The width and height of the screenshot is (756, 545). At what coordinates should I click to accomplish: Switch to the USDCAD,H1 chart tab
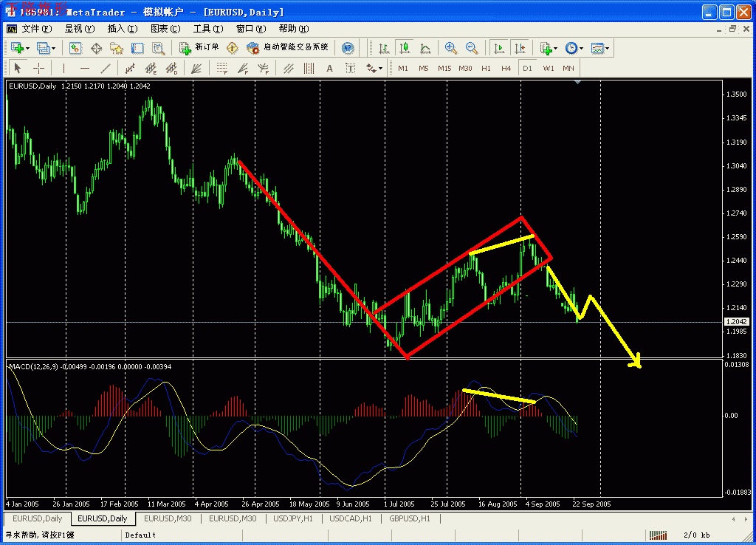point(351,518)
